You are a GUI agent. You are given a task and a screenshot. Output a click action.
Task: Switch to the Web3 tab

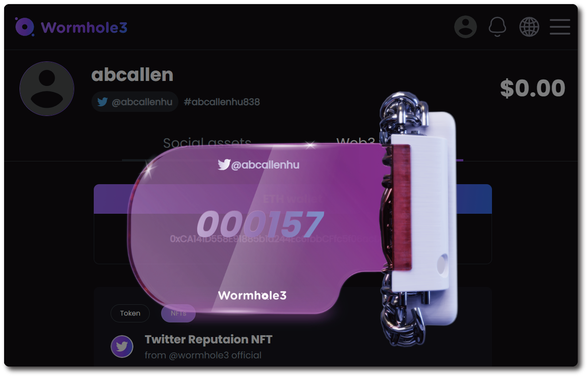[355, 143]
